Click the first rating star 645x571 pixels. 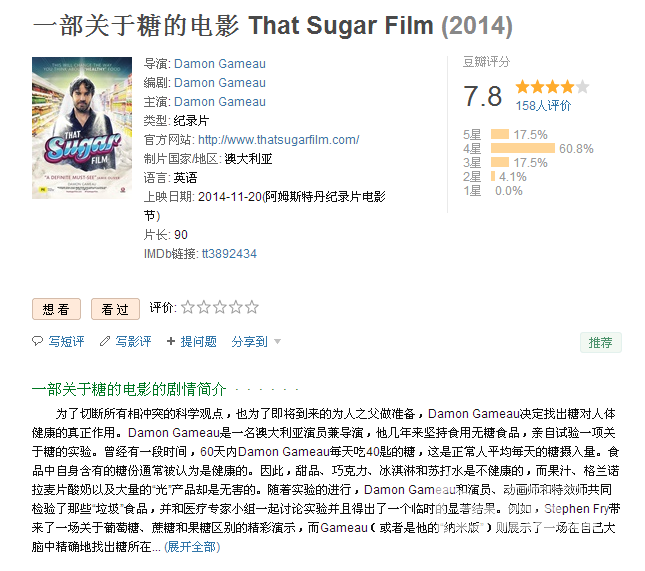pyautogui.click(x=188, y=307)
